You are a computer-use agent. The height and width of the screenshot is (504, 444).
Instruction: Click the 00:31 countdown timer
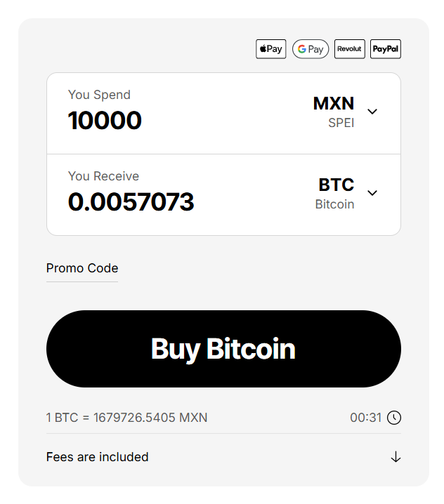click(x=365, y=418)
